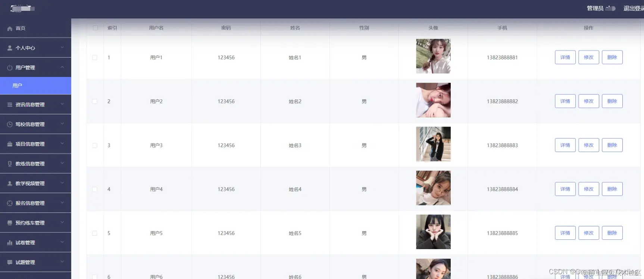
Task: Check the checkbox for row 用户4
Action: pyautogui.click(x=95, y=189)
